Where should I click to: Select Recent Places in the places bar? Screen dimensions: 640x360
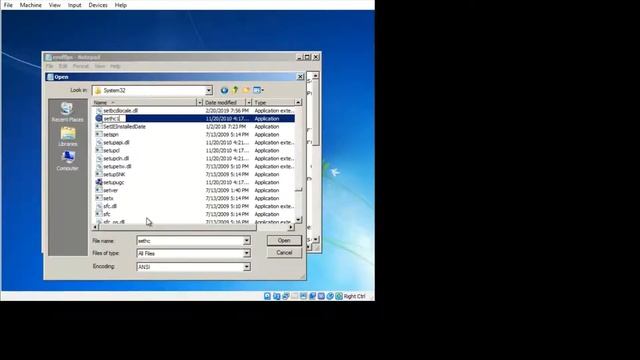(x=67, y=112)
